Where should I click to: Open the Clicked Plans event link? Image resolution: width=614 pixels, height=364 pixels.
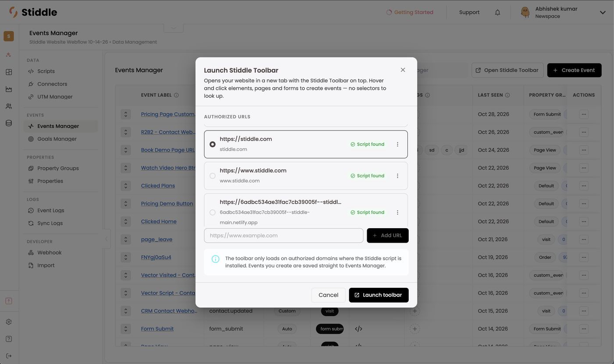[x=158, y=186]
